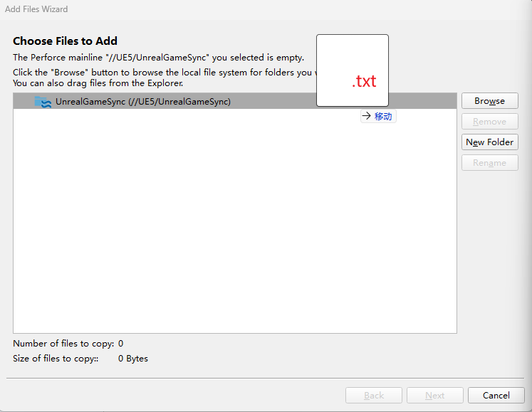Image resolution: width=532 pixels, height=412 pixels.
Task: Click the Remove button
Action: coord(489,122)
